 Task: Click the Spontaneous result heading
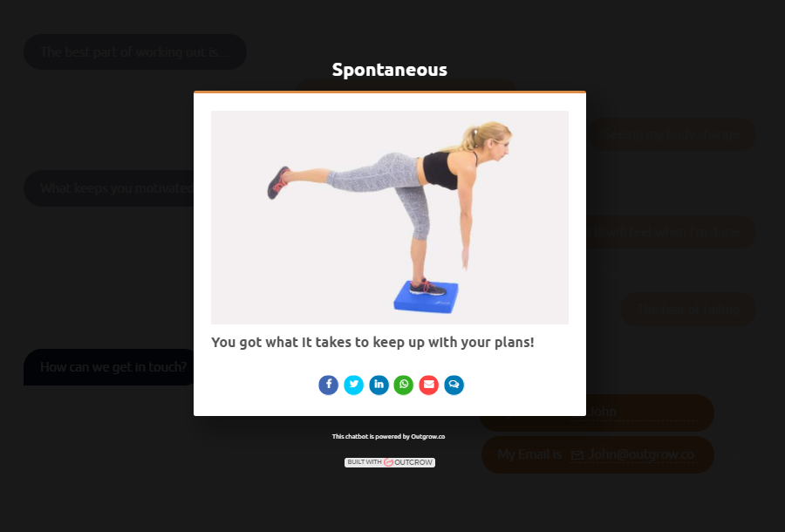pyautogui.click(x=390, y=70)
